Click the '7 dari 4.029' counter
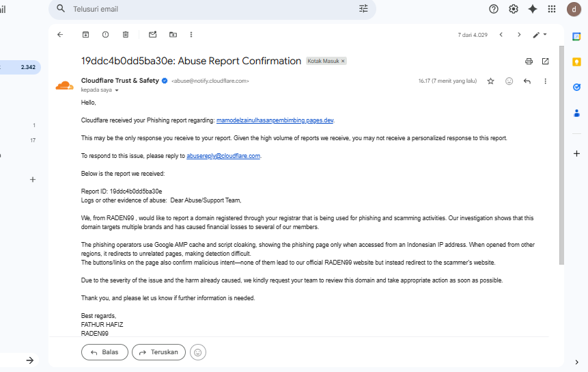The width and height of the screenshot is (588, 372). tap(473, 35)
